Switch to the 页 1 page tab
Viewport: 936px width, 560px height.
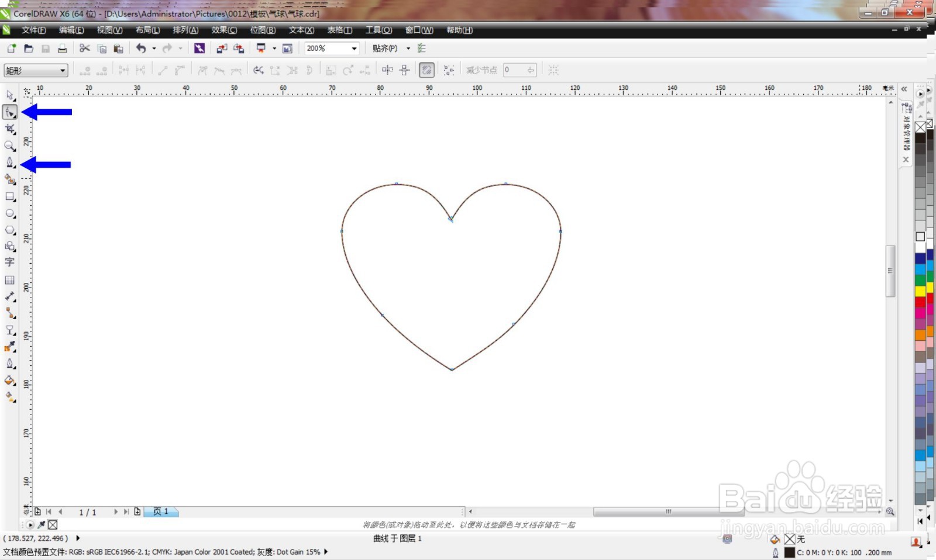coord(161,511)
